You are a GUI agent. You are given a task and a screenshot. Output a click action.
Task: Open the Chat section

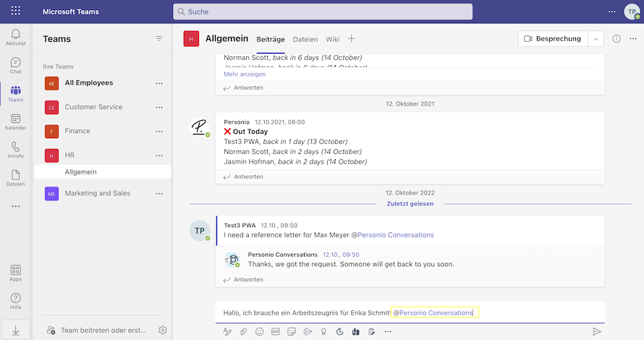(x=16, y=66)
